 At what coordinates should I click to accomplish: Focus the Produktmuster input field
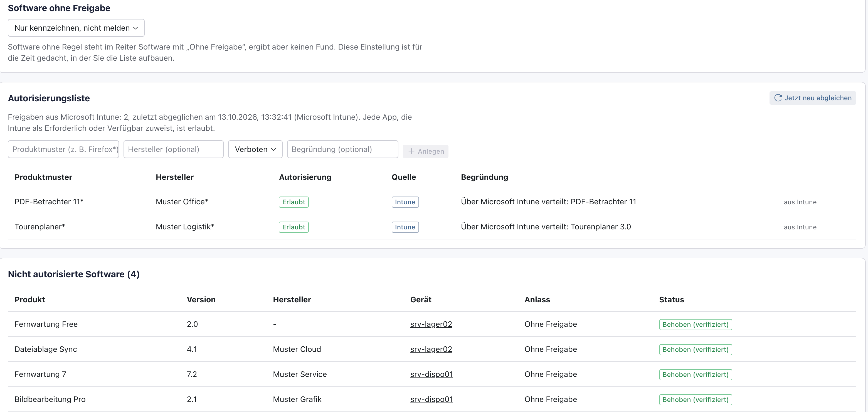[x=63, y=149]
